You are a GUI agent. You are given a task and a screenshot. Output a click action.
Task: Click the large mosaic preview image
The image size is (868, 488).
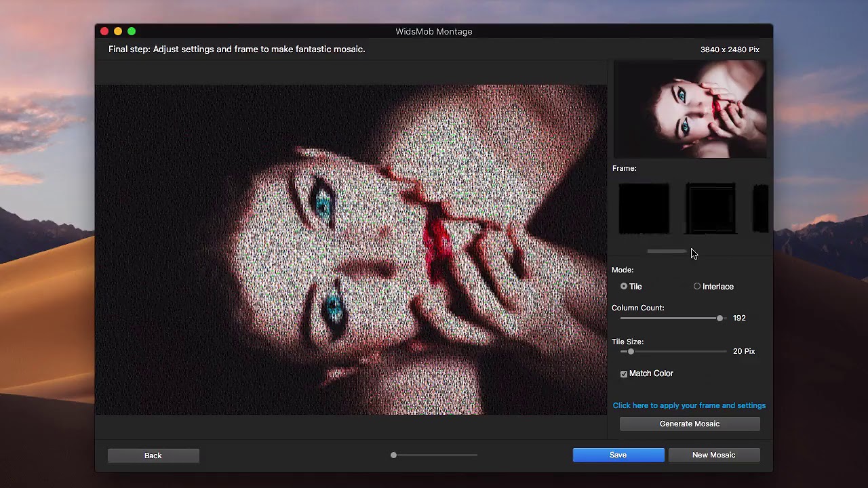click(351, 249)
